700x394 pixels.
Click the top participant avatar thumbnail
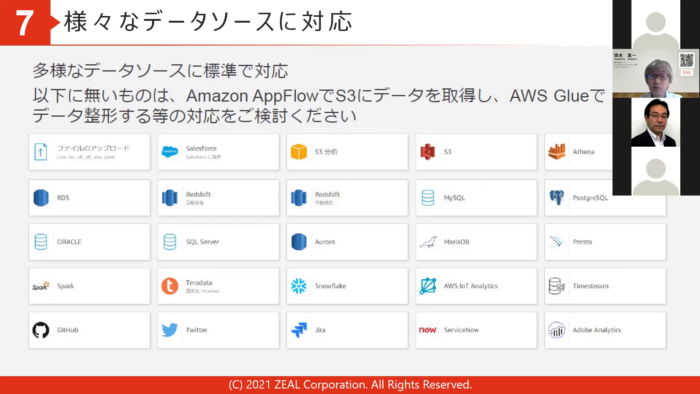click(655, 24)
